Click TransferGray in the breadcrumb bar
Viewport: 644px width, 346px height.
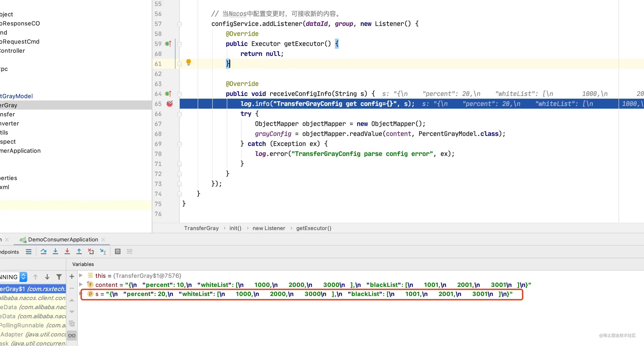pos(201,228)
